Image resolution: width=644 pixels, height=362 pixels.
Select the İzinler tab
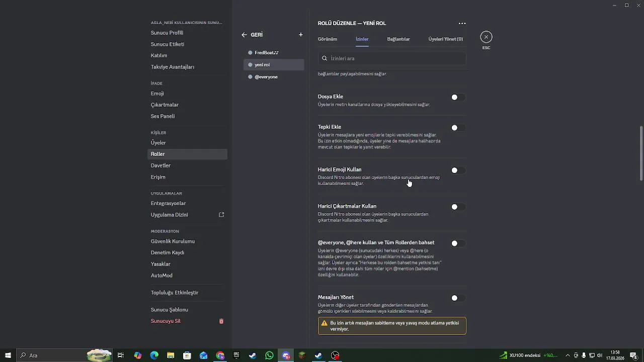tap(362, 39)
